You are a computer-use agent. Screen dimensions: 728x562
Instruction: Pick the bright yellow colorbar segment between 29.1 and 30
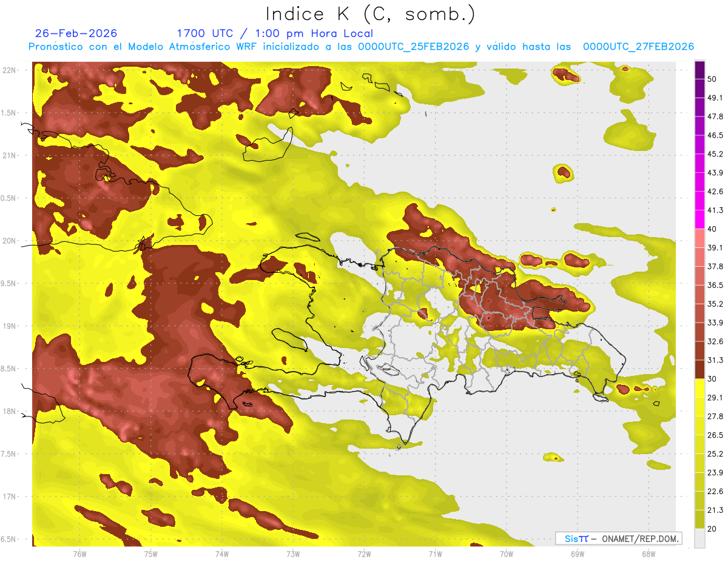pyautogui.click(x=700, y=388)
